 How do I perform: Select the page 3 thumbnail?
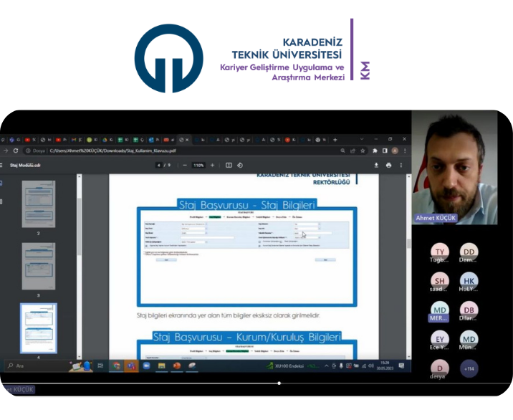coord(38,266)
